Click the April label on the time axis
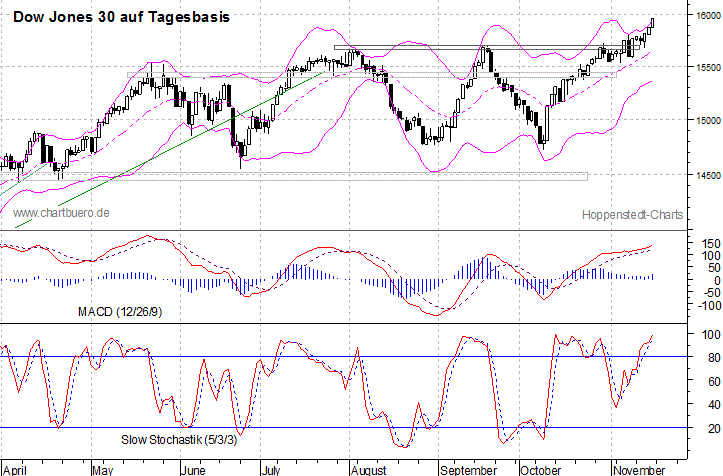This screenshot has width=723, height=476. pyautogui.click(x=15, y=470)
